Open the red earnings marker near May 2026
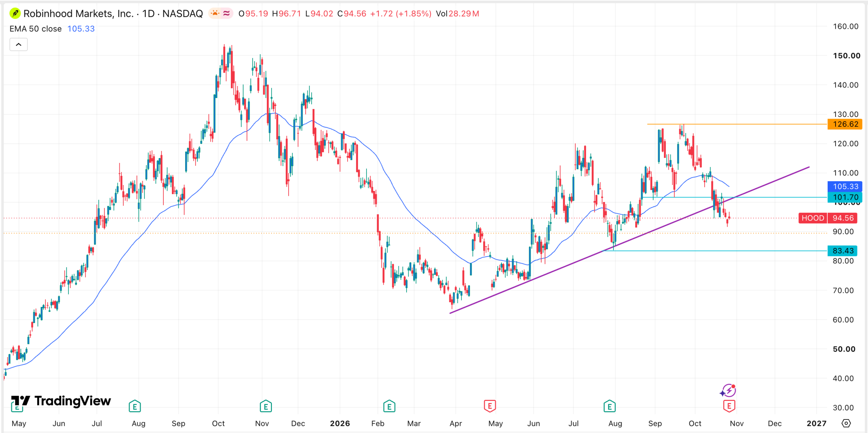The height and width of the screenshot is (433, 868). (490, 406)
